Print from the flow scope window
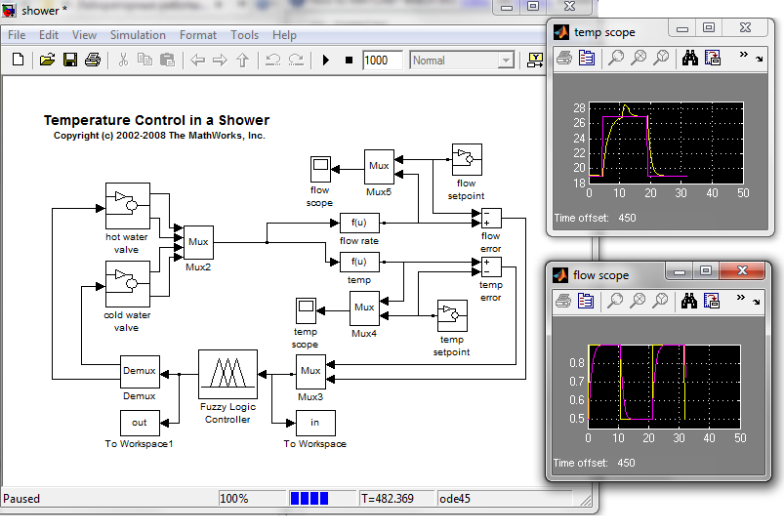The image size is (784, 532). (563, 301)
